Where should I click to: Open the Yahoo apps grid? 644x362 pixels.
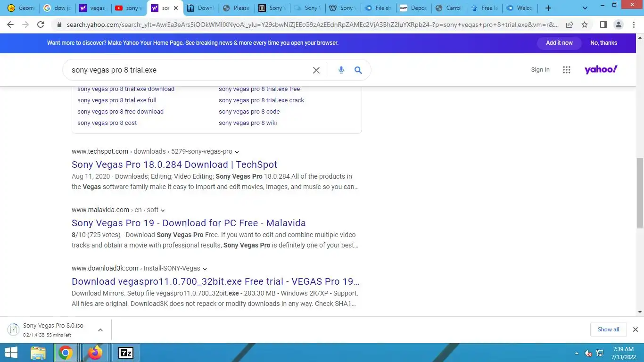click(567, 70)
